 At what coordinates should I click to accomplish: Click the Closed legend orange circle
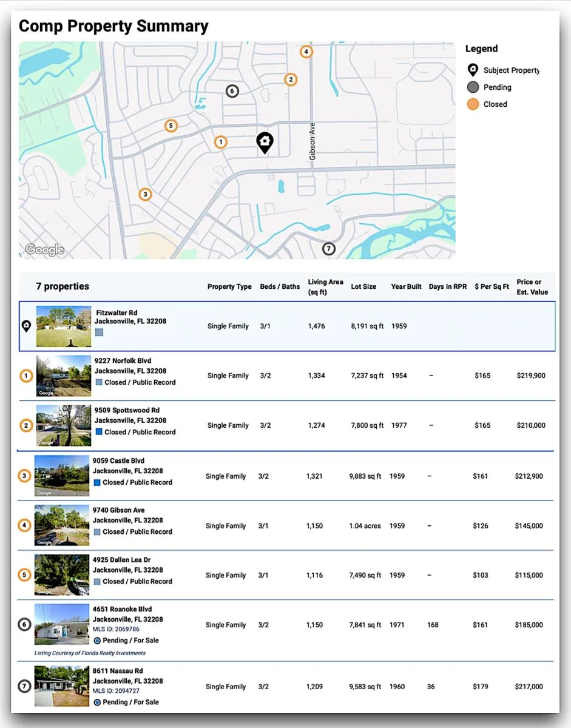tap(473, 104)
